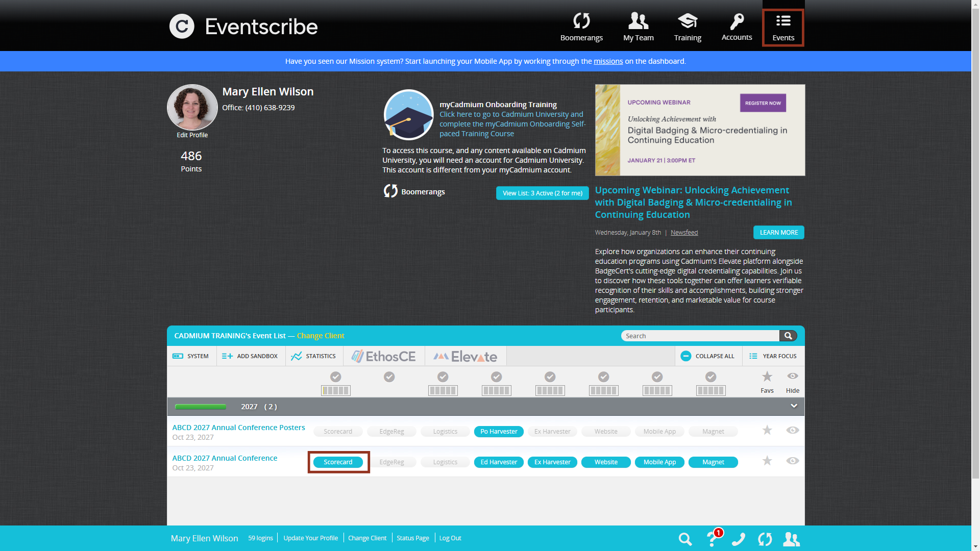
Task: Open the Events menu in top navigation
Action: pos(783,28)
